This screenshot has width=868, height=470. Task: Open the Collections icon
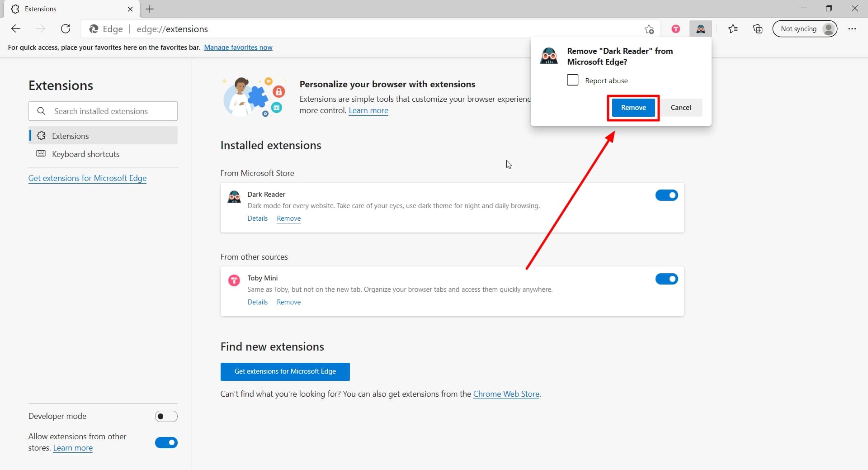[758, 29]
